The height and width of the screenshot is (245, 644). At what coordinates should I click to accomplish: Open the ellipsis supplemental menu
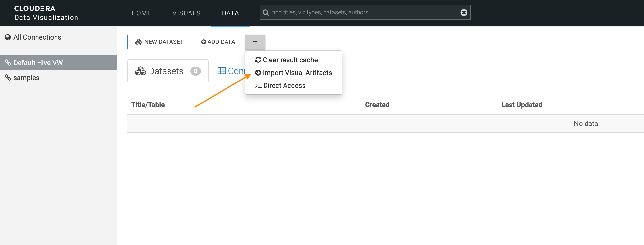click(255, 42)
